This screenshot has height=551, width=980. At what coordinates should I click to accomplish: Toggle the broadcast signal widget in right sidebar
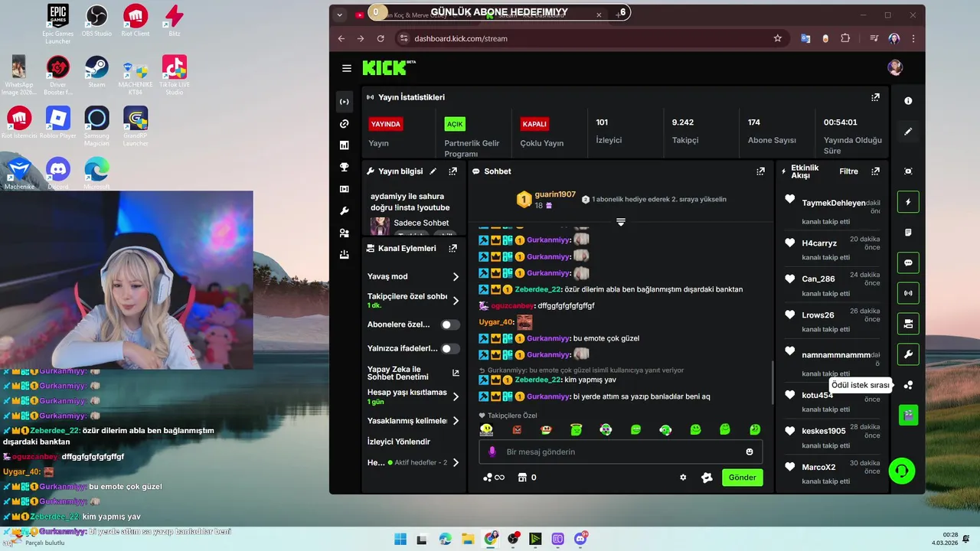[908, 293]
